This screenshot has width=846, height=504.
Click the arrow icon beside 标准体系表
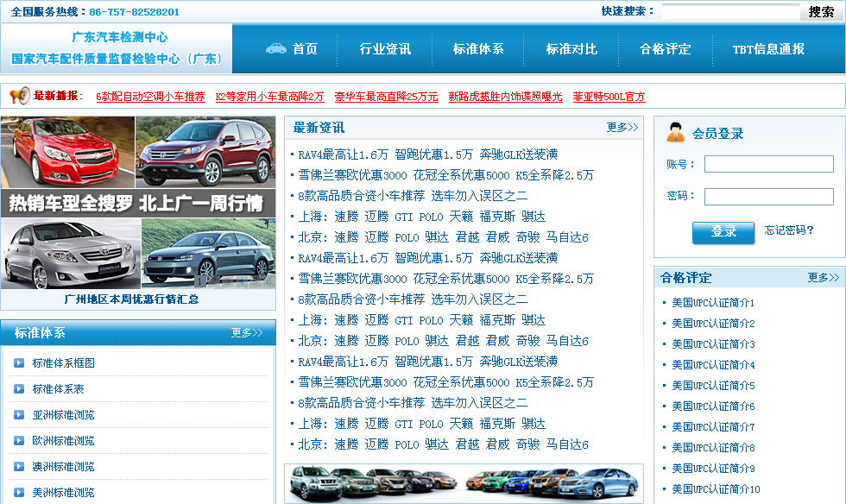19,389
